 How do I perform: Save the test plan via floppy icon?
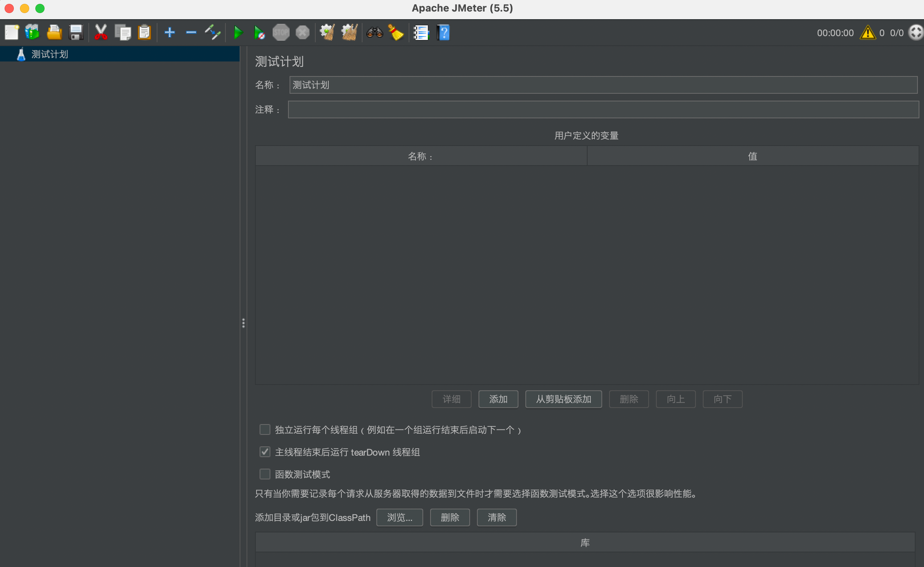pos(76,33)
